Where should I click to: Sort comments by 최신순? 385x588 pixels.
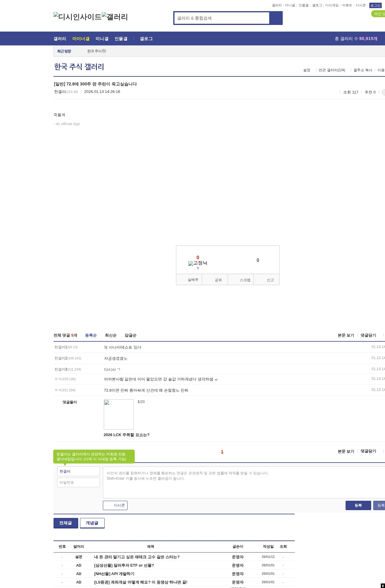pyautogui.click(x=111, y=335)
